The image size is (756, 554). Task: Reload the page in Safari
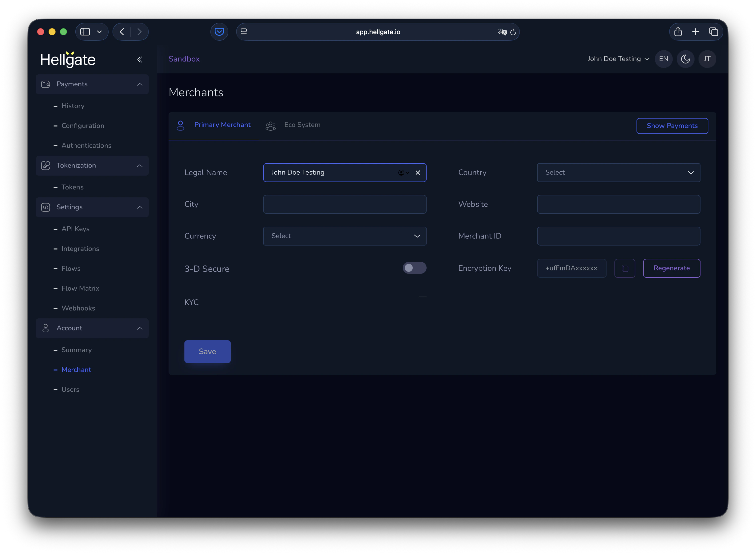pyautogui.click(x=513, y=32)
